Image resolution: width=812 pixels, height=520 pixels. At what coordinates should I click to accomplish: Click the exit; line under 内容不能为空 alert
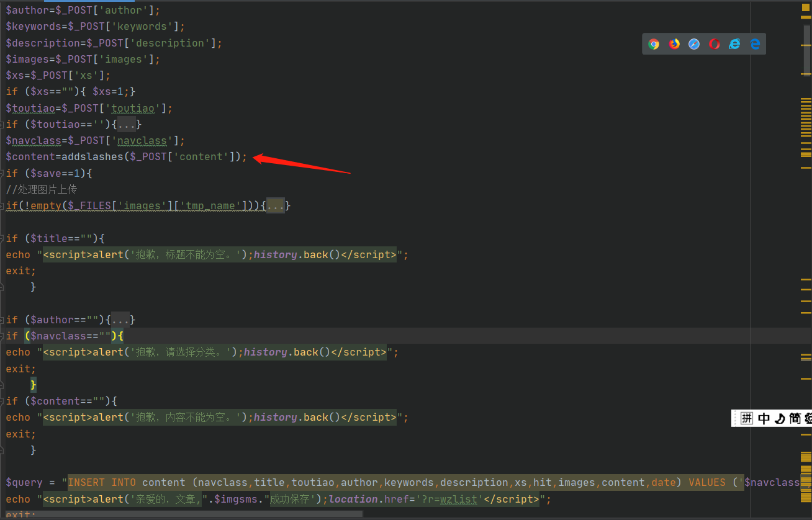point(21,434)
